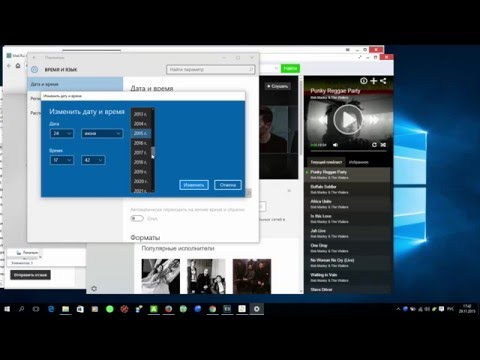This screenshot has width=480, height=360.
Task: Click the browser home icon
Action: [x=18, y=66]
